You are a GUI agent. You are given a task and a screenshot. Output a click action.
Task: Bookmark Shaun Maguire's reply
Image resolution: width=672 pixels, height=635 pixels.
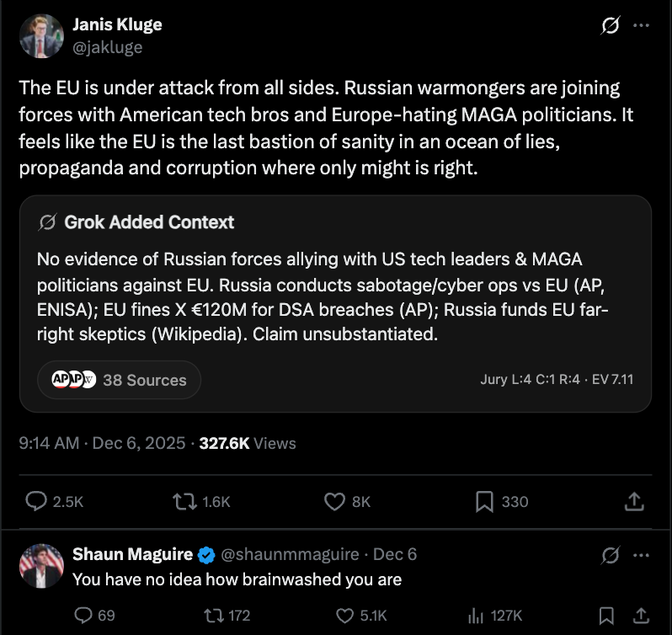point(605,616)
